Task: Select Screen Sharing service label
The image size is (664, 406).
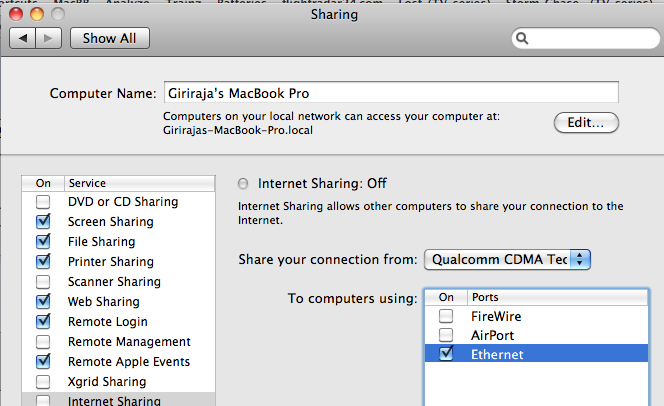Action: [x=111, y=222]
